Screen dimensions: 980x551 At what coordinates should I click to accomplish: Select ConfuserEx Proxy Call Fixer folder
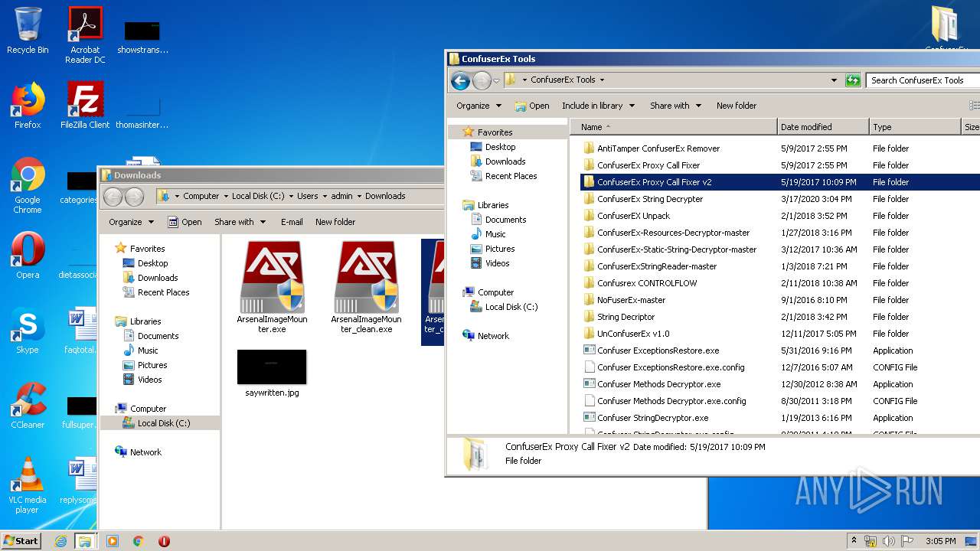[x=648, y=165]
